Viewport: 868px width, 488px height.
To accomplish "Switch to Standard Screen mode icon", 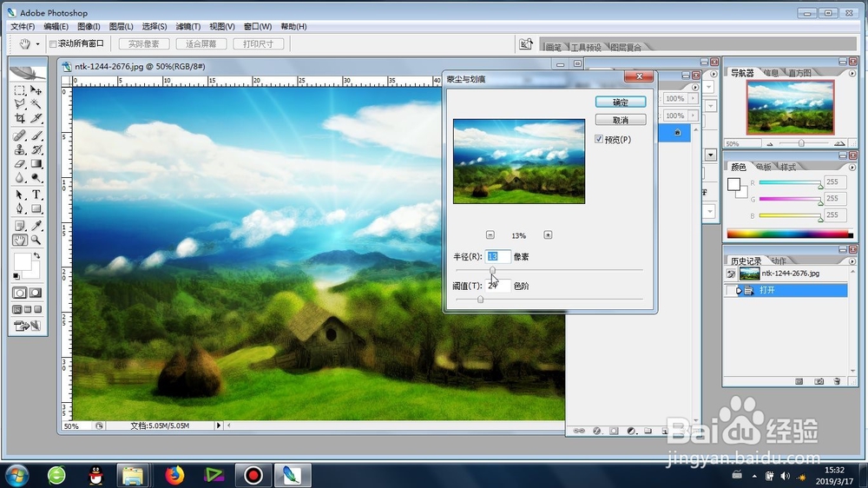I will (17, 310).
